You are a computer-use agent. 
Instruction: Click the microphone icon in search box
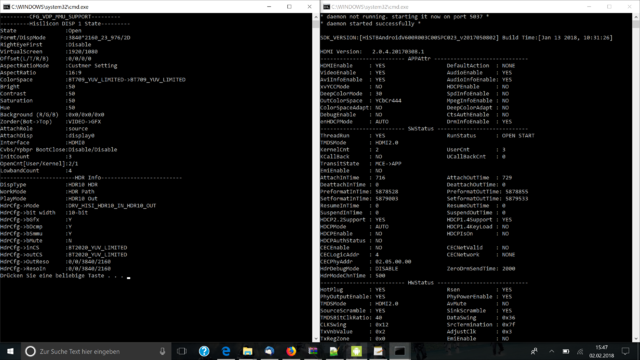[162, 351]
